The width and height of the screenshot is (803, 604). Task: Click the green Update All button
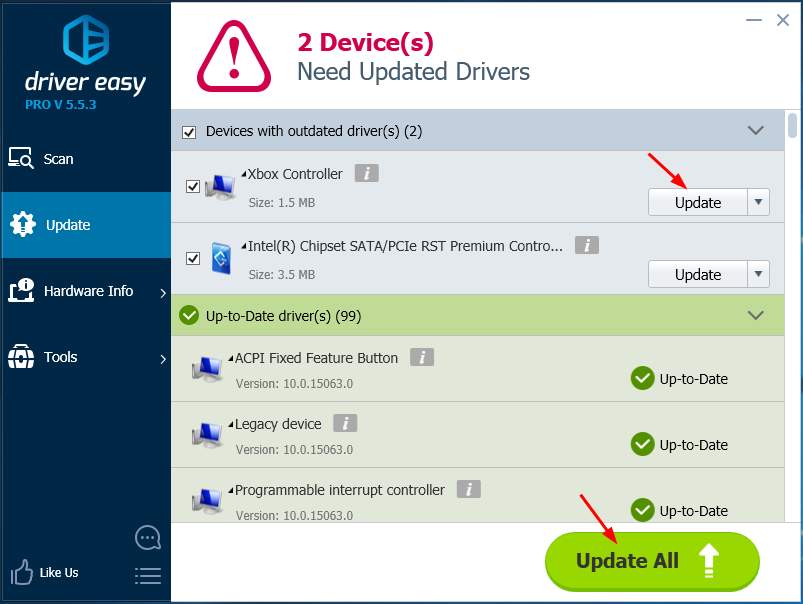point(652,561)
